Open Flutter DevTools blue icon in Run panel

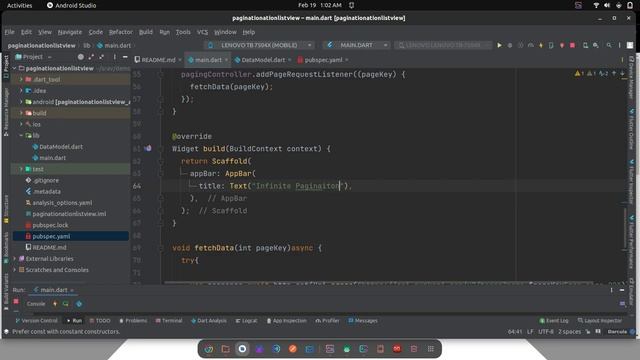79,304
